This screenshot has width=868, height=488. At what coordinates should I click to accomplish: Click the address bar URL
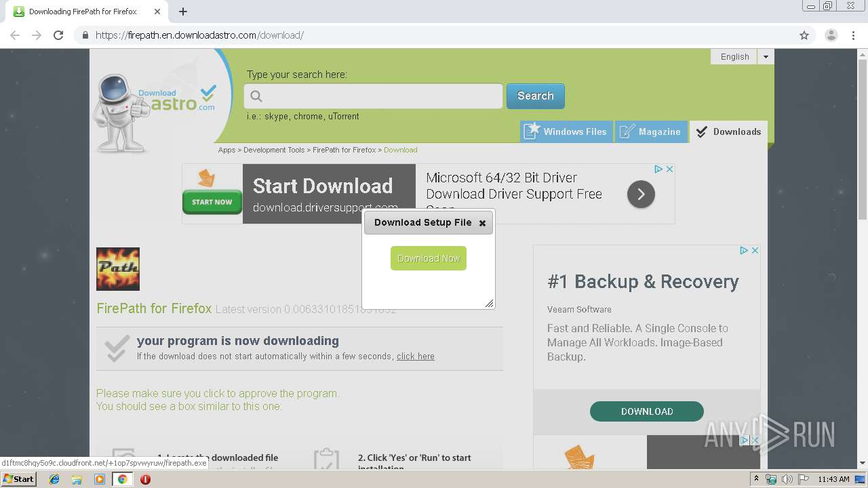point(199,35)
